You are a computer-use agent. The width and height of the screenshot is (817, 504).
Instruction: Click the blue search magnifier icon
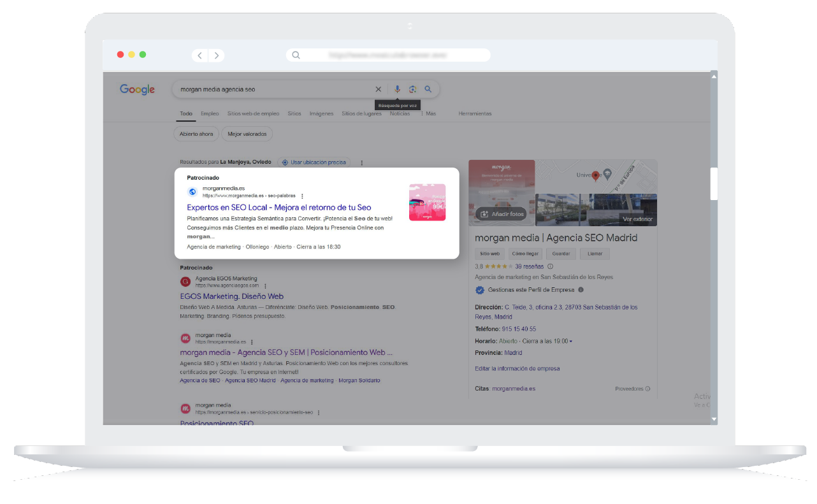[428, 89]
